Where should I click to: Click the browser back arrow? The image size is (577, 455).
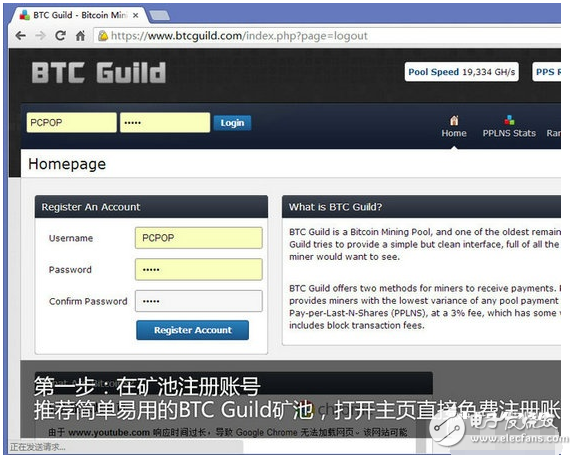pos(21,36)
